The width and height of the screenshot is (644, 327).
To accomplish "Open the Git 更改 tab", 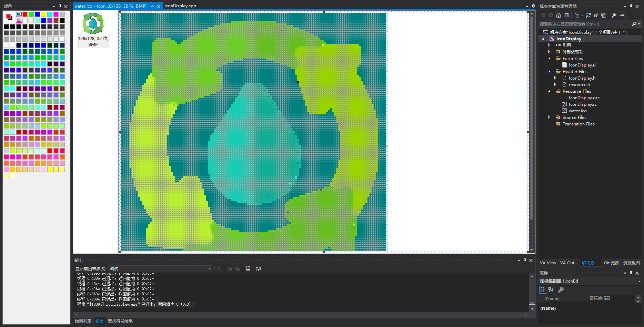I will pyautogui.click(x=612, y=263).
